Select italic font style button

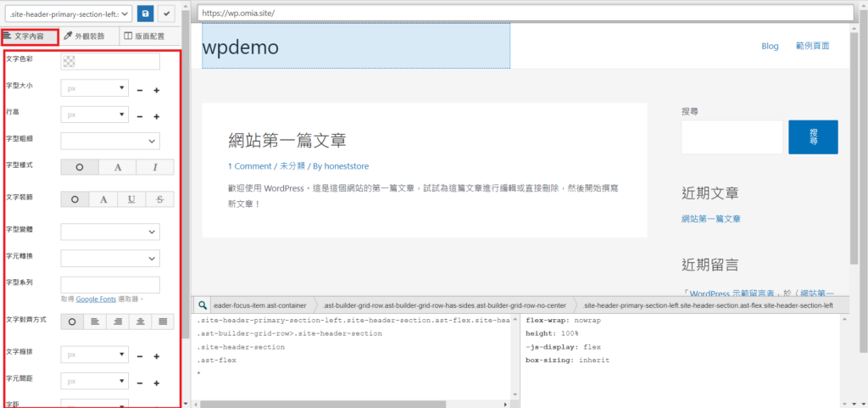pos(155,167)
